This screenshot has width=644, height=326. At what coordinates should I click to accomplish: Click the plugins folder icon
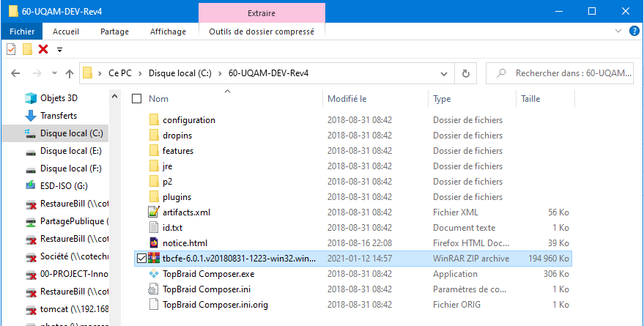154,196
